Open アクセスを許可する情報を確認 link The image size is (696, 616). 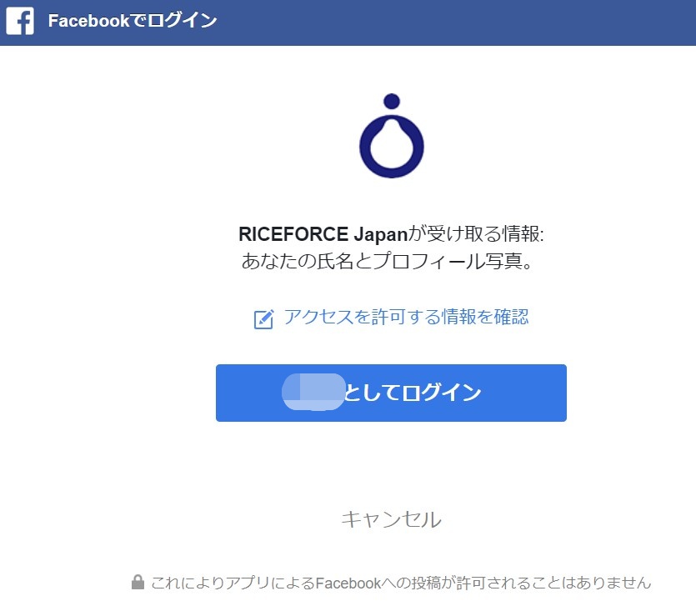pyautogui.click(x=406, y=317)
